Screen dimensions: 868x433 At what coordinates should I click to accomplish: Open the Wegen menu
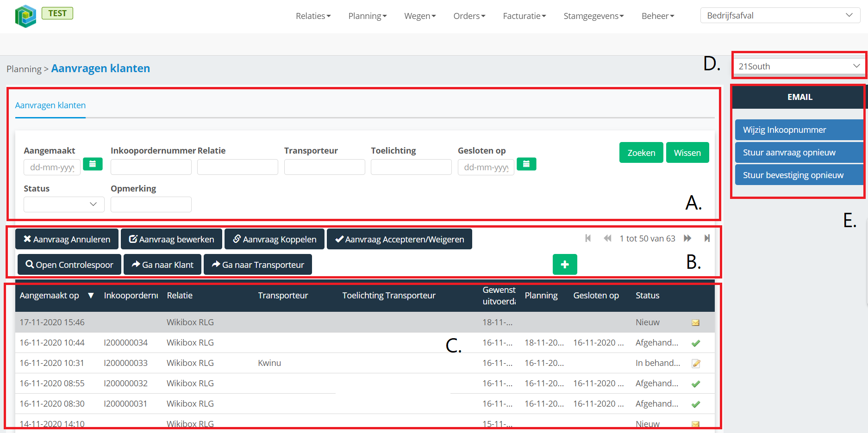[x=420, y=16]
